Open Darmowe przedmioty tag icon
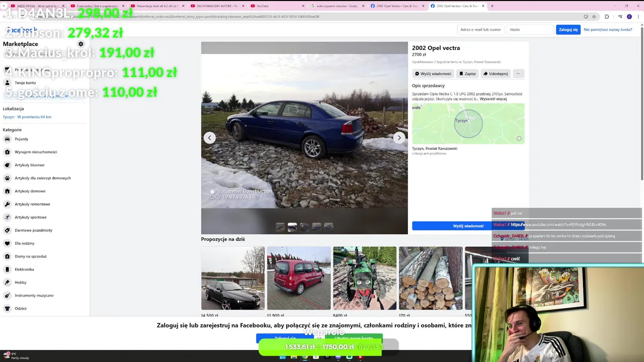 tap(7, 230)
